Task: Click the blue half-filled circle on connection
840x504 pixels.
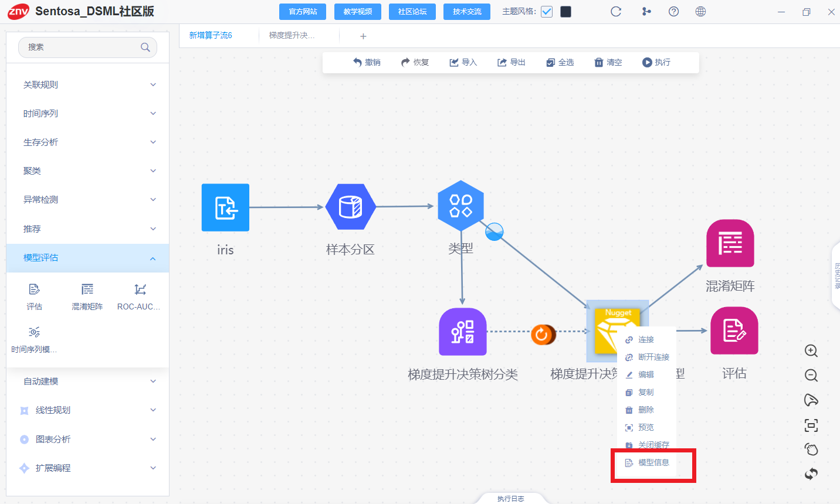Action: (x=494, y=232)
